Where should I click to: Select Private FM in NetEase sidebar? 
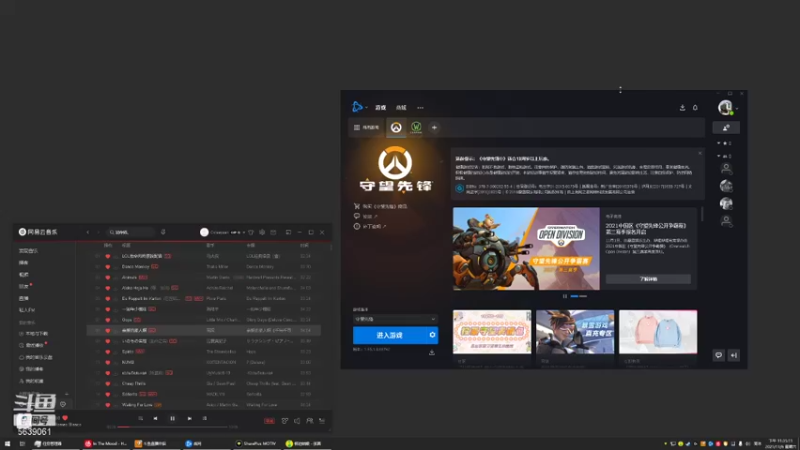click(27, 310)
